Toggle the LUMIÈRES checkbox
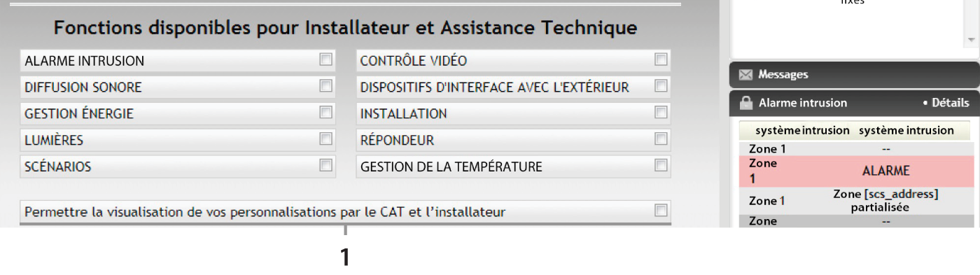 pyautogui.click(x=325, y=139)
